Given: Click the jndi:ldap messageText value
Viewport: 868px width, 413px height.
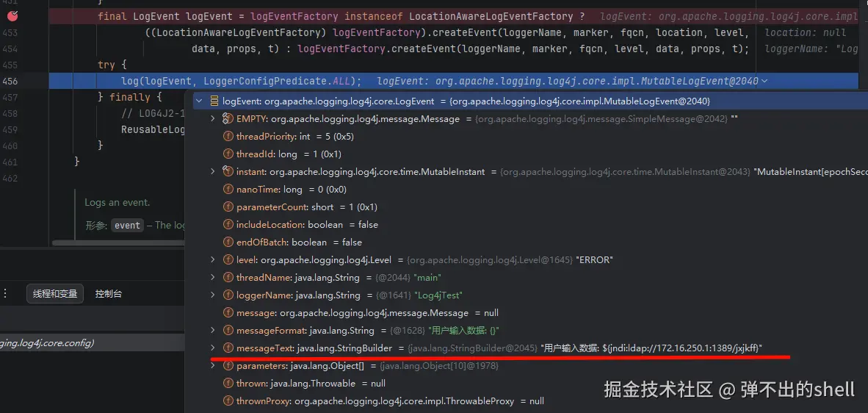Looking at the screenshot, I should click(651, 348).
